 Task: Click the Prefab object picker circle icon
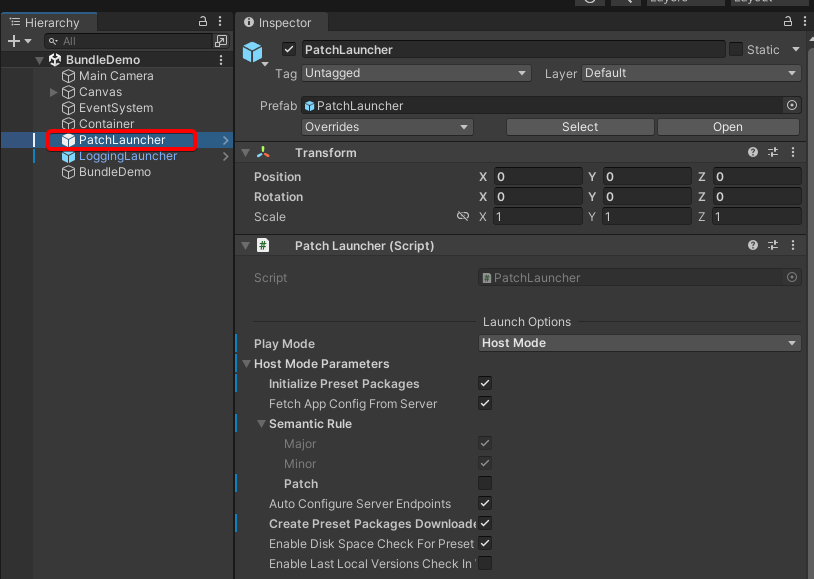[792, 105]
